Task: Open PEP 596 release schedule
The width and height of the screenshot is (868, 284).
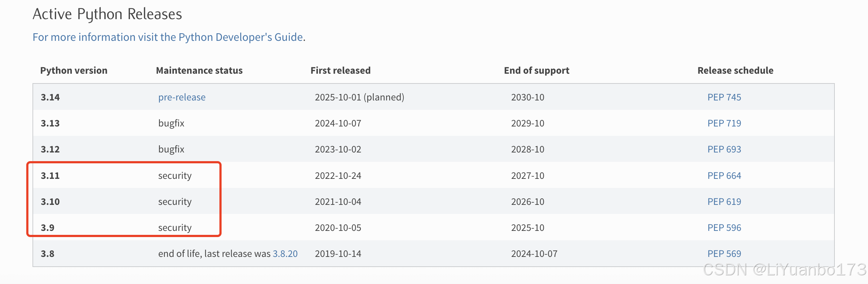Action: point(724,228)
